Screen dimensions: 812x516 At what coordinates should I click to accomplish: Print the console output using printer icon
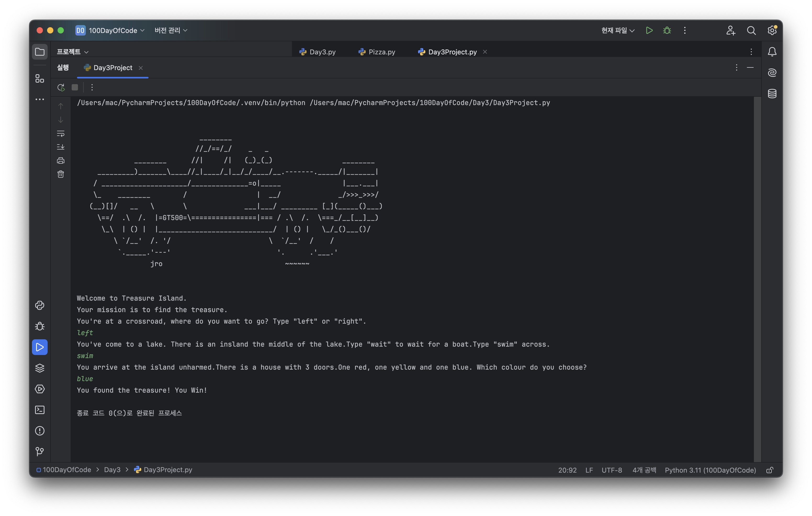tap(61, 161)
